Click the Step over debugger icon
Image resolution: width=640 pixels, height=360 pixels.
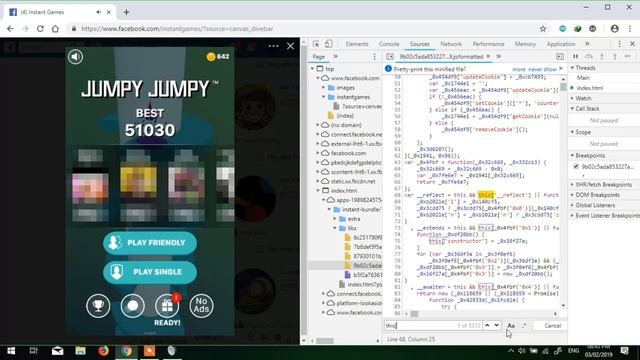click(589, 57)
